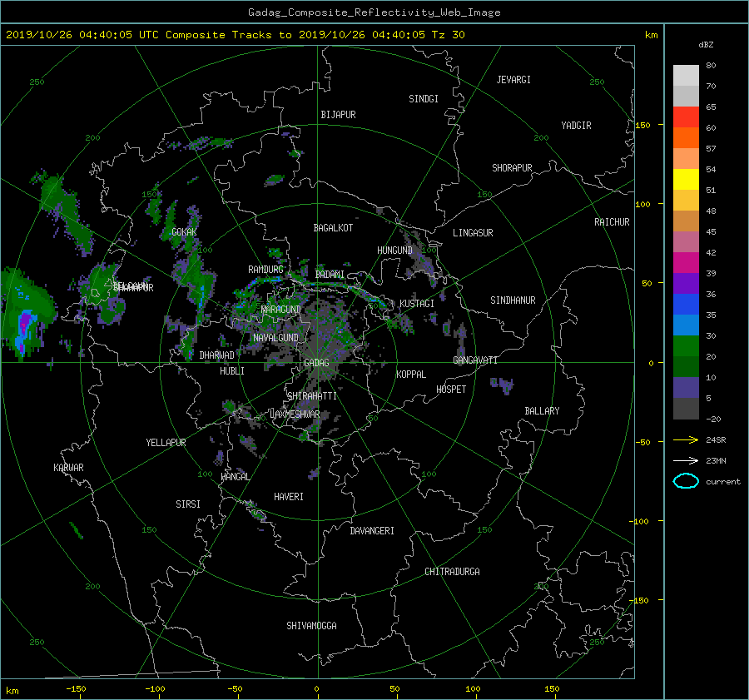
Task: Select the yellow 51 dBZ color swatch
Action: pyautogui.click(x=686, y=179)
